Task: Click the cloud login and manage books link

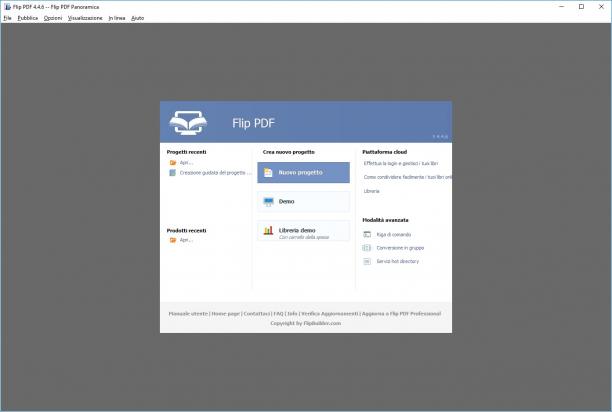Action: click(x=400, y=163)
